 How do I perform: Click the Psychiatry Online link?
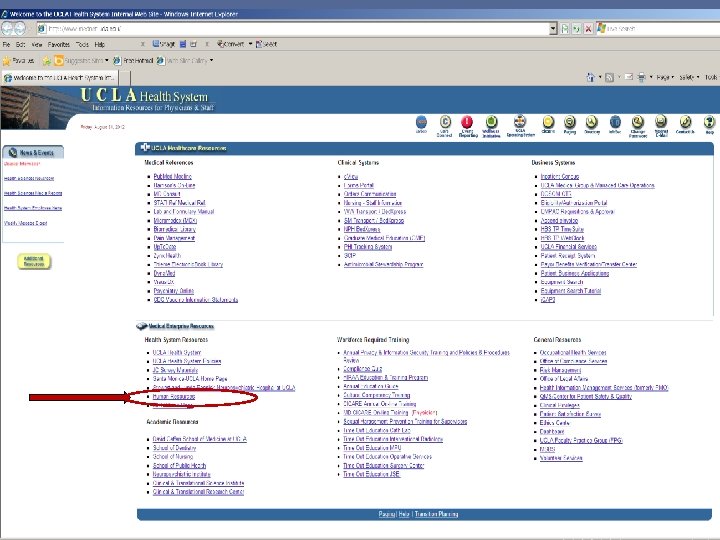(x=174, y=291)
